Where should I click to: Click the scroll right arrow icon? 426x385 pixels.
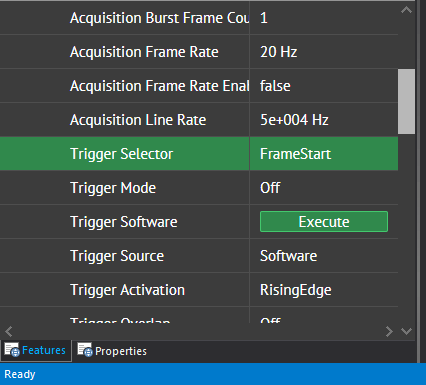pyautogui.click(x=389, y=331)
